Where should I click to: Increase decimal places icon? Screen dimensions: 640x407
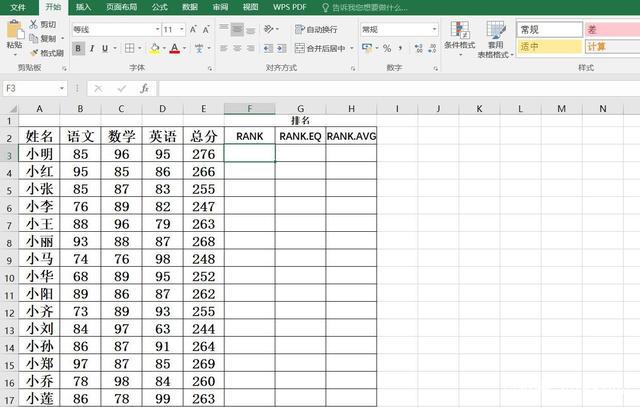[418, 48]
